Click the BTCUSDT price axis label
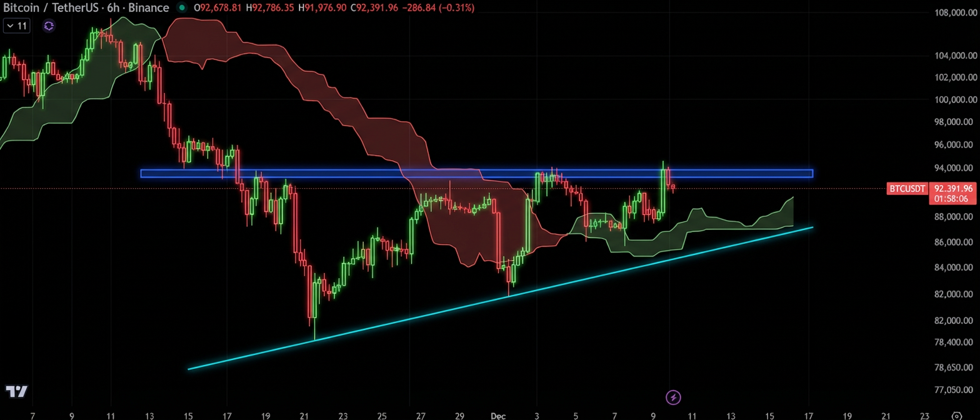The width and height of the screenshot is (980, 420). pos(907,188)
